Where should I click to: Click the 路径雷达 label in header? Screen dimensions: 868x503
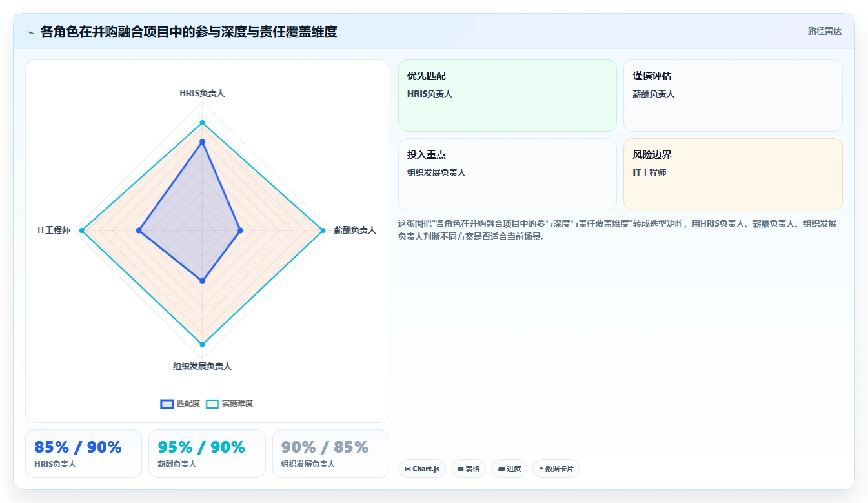point(824,31)
